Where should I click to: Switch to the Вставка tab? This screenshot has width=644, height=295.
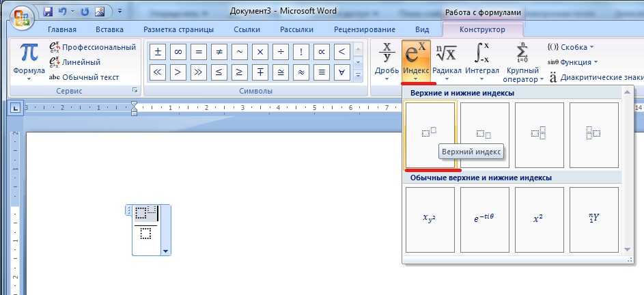[x=109, y=29]
